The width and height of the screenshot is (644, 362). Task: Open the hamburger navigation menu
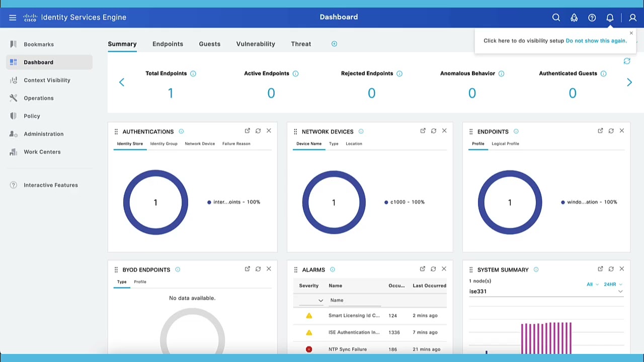tap(13, 18)
